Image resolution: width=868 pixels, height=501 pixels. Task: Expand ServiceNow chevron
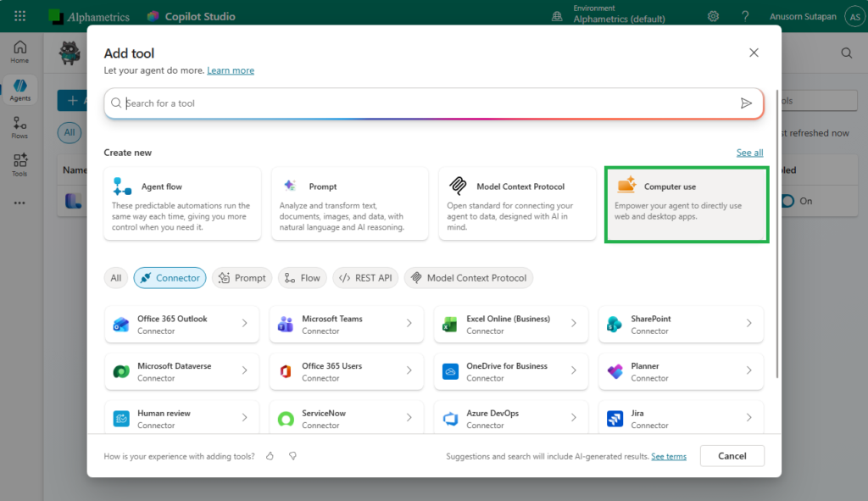(x=409, y=417)
